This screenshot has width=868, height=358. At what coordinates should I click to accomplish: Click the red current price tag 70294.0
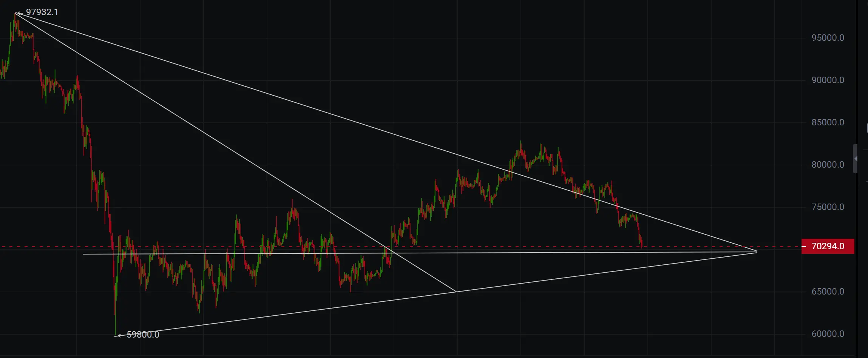click(828, 246)
